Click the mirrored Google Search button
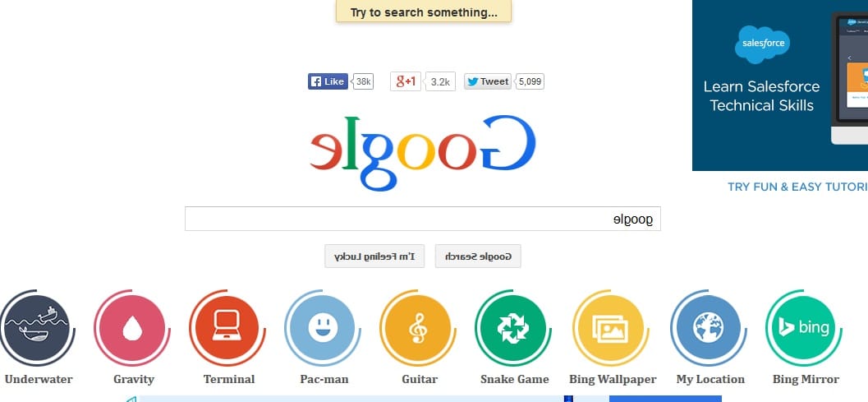This screenshot has width=868, height=402. pyautogui.click(x=478, y=256)
